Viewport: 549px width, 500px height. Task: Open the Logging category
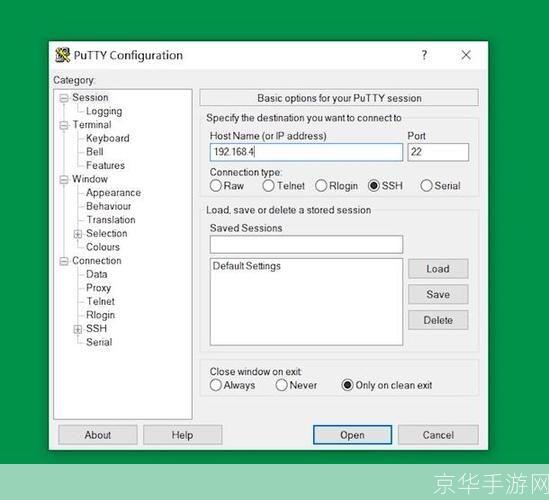click(x=104, y=111)
